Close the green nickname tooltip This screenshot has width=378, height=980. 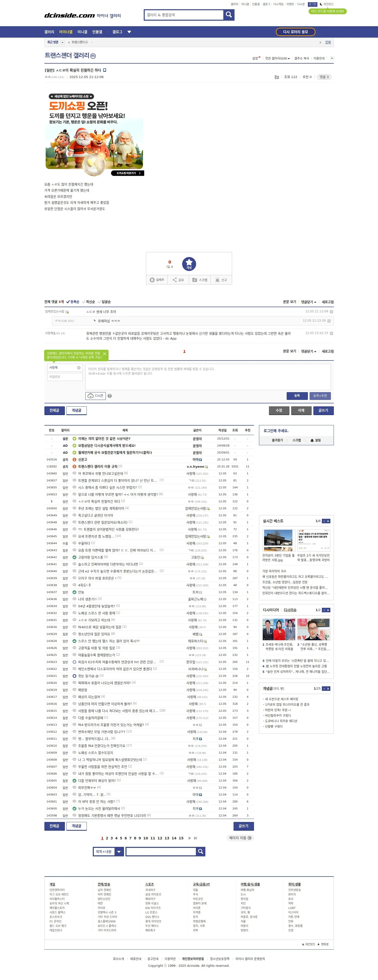[x=104, y=354]
